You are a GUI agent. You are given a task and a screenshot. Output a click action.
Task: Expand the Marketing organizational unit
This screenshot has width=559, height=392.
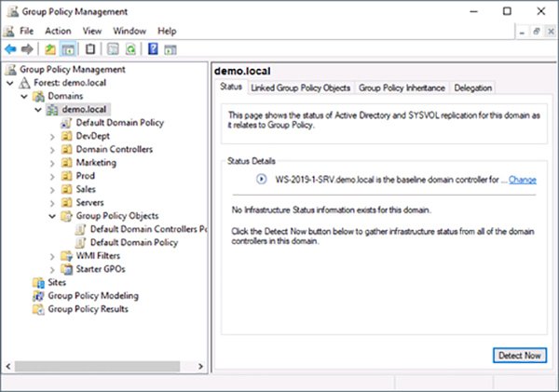click(52, 163)
